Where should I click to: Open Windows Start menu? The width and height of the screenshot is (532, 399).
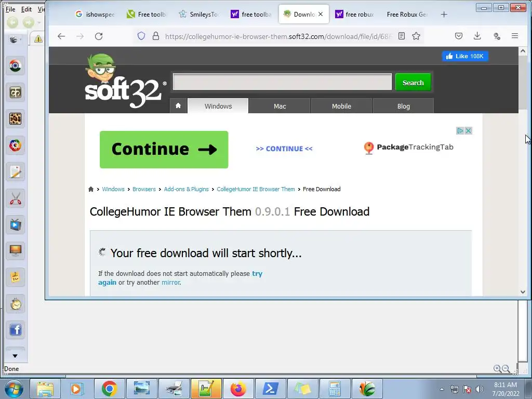[x=14, y=389]
